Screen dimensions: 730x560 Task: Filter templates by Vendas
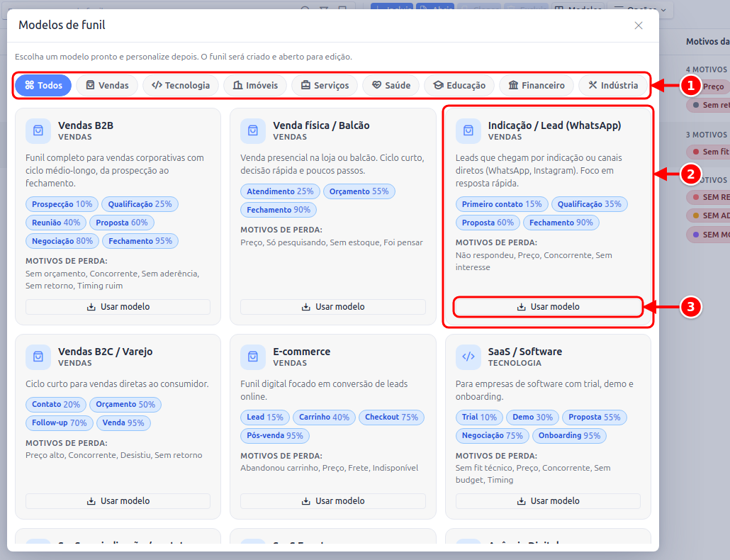(x=107, y=85)
